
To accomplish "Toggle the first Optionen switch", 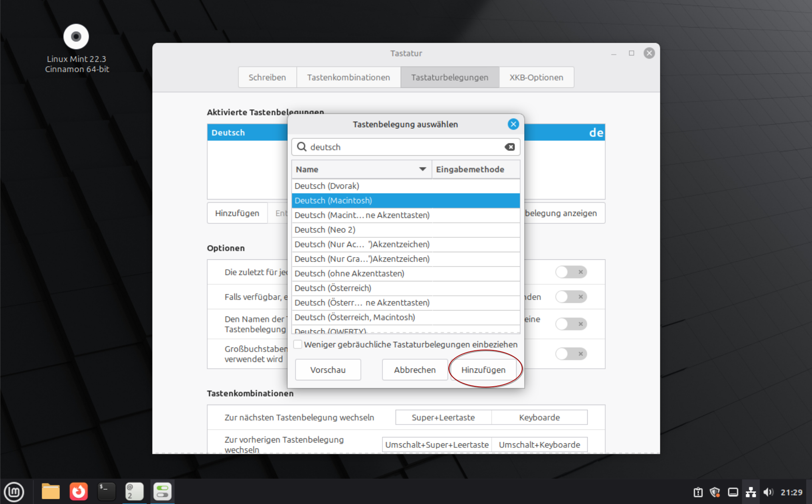I will pos(571,272).
